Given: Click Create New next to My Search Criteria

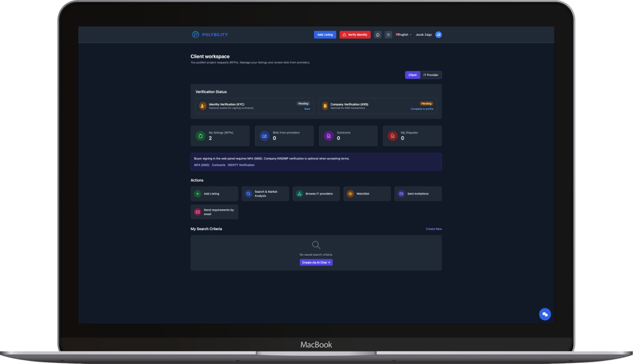Looking at the screenshot, I should coord(434,229).
